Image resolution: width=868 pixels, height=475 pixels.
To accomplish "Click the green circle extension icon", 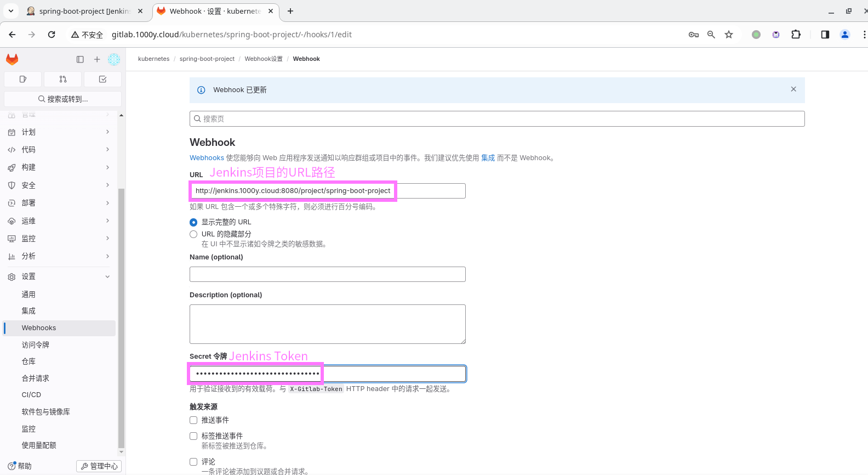I will [756, 35].
